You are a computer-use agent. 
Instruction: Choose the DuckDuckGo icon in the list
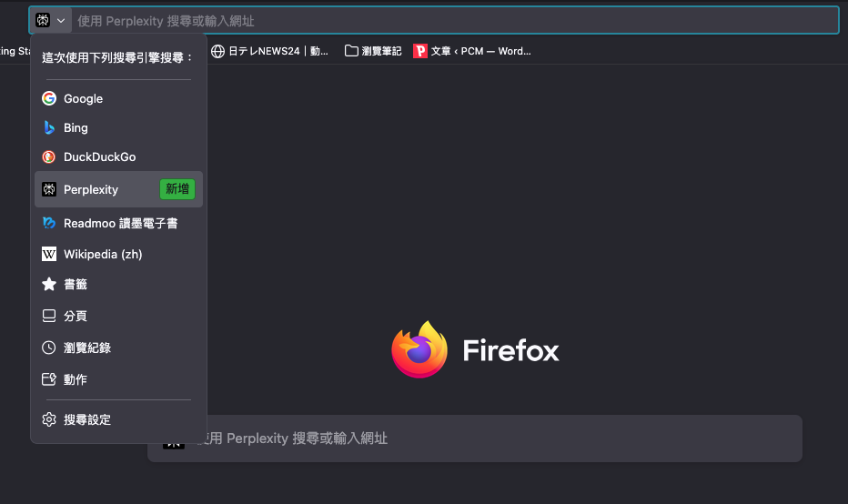[49, 156]
